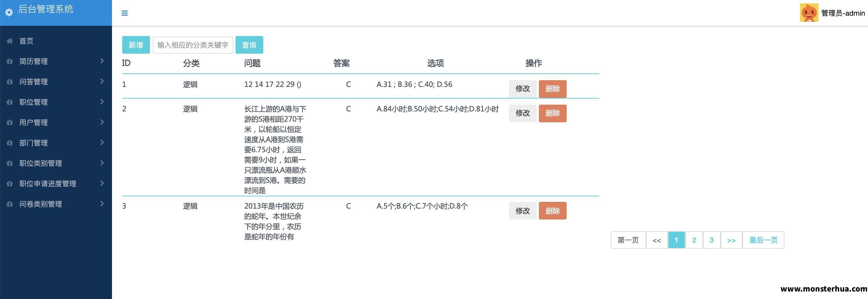Click the gift icon beside 部门管理

10,143
